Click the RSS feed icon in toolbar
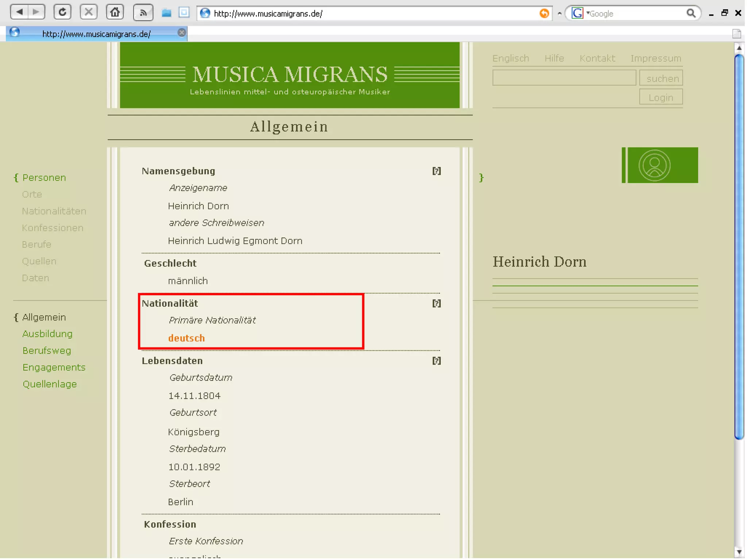The height and width of the screenshot is (560, 747). (143, 13)
